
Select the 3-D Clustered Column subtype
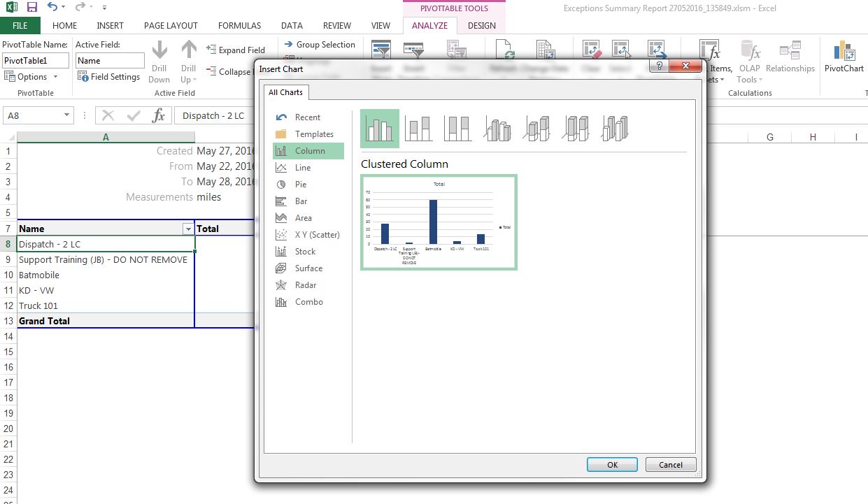(x=497, y=129)
